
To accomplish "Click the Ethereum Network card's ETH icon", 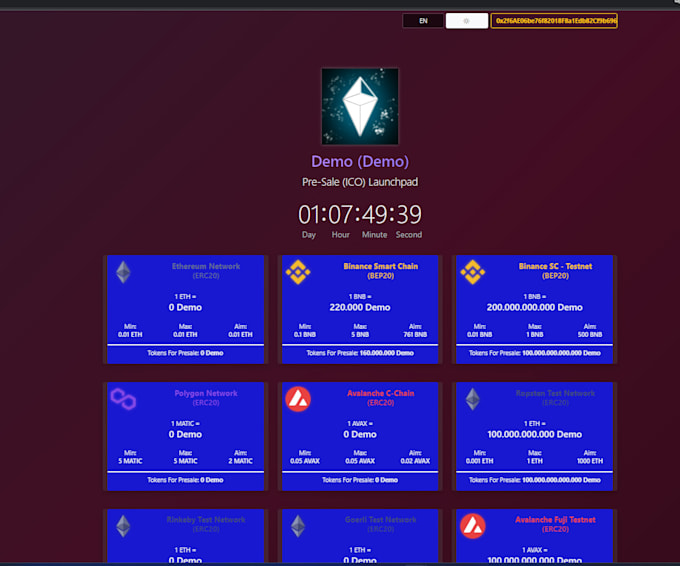I will coord(123,272).
